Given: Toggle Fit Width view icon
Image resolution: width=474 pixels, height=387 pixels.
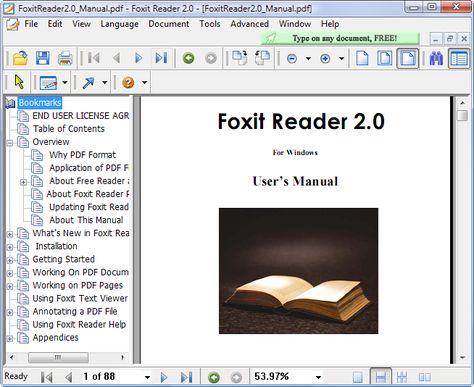Looking at the screenshot, I should [408, 59].
